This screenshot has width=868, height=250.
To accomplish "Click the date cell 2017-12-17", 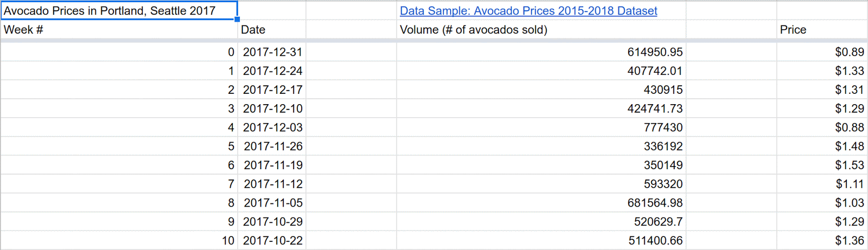I will coord(272,90).
